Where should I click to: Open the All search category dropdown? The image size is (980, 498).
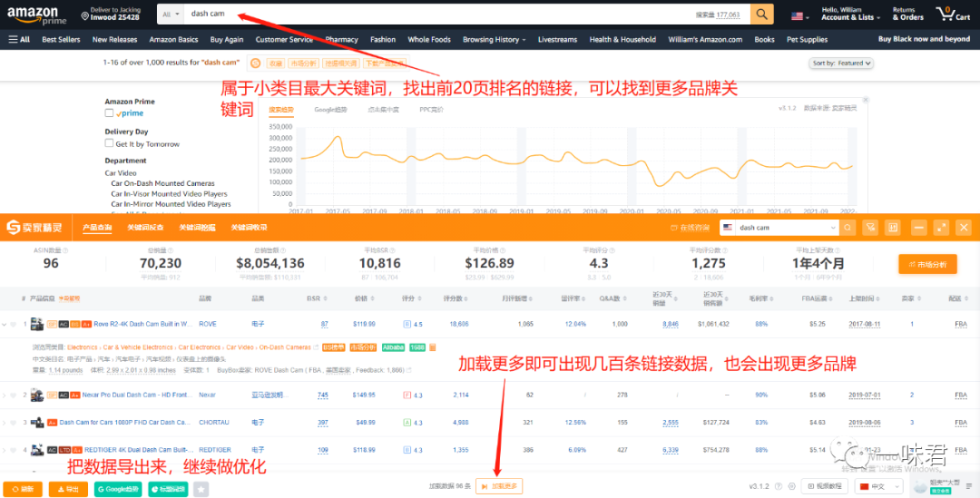pos(170,14)
